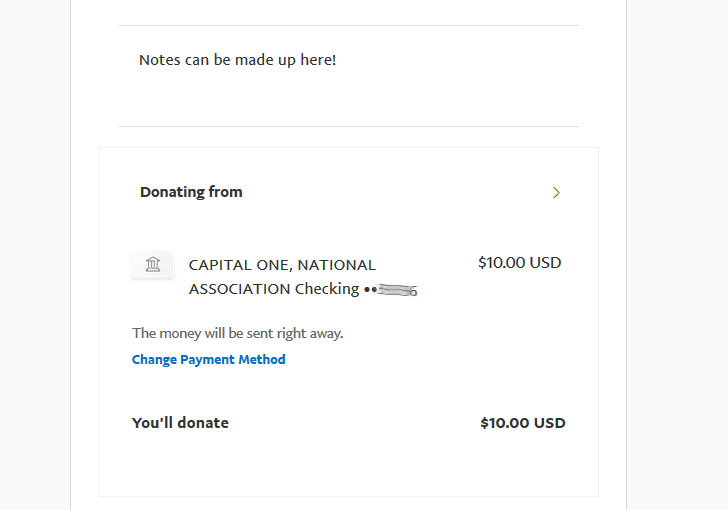Open the Change Payment Method link
The image size is (728, 510).
click(x=208, y=360)
